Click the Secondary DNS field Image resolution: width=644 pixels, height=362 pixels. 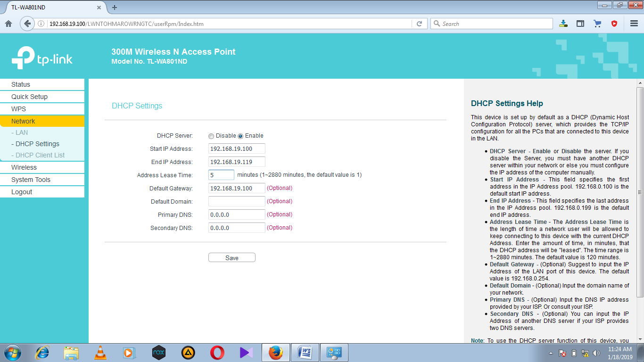(237, 228)
